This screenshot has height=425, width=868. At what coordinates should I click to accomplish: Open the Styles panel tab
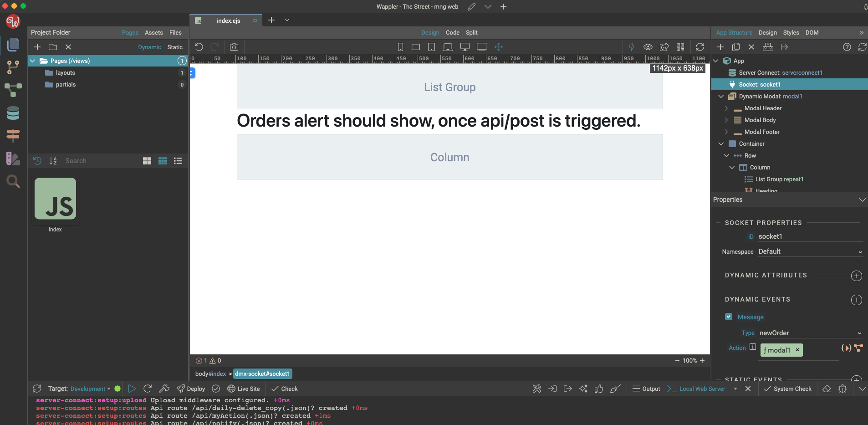[791, 33]
